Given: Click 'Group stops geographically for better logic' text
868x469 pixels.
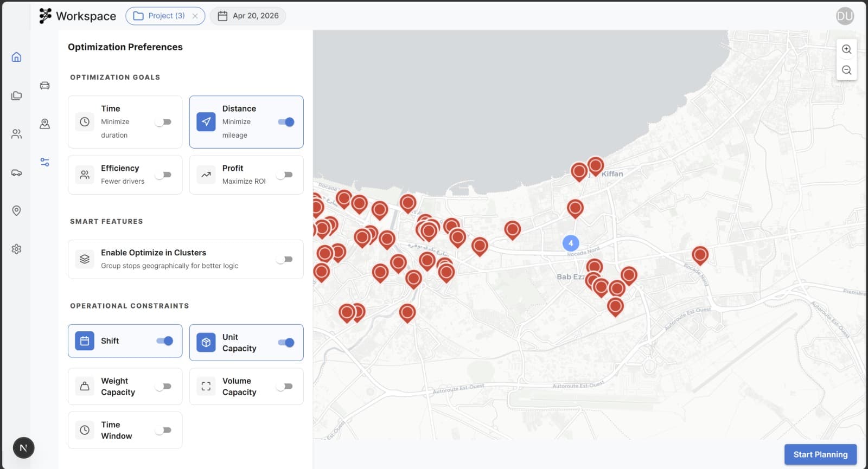Looking at the screenshot, I should tap(169, 266).
